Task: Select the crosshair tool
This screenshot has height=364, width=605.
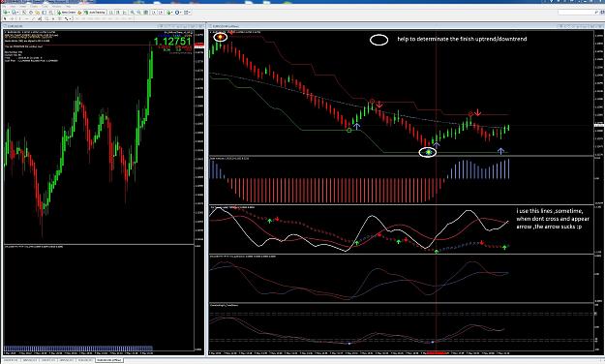Action: point(12,18)
